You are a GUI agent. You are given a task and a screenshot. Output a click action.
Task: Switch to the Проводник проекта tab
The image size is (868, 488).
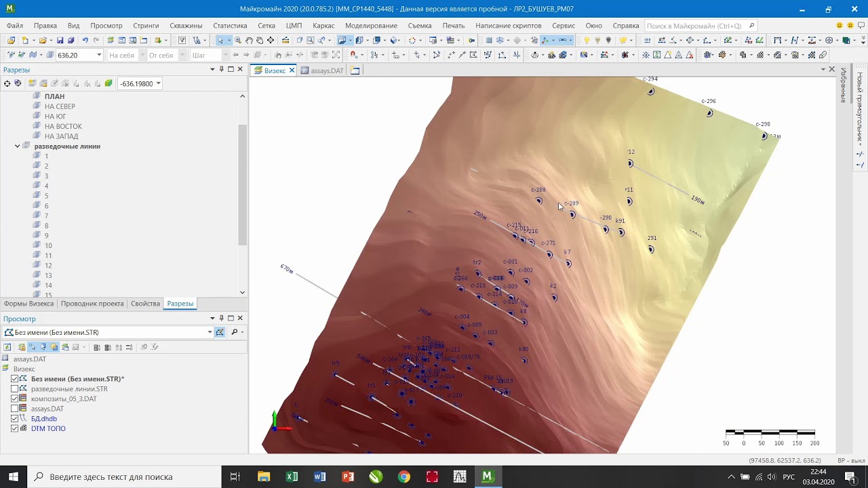point(92,304)
